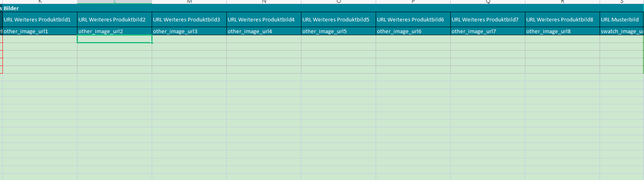Screen dimensions: 644x180
Task: Select column N via its column letter
Action: pos(263,2)
